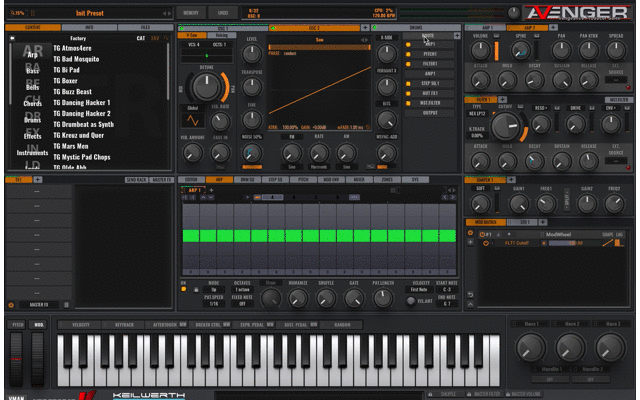Toggle the arpeggiator ON light
The image size is (640, 400).
click(184, 289)
